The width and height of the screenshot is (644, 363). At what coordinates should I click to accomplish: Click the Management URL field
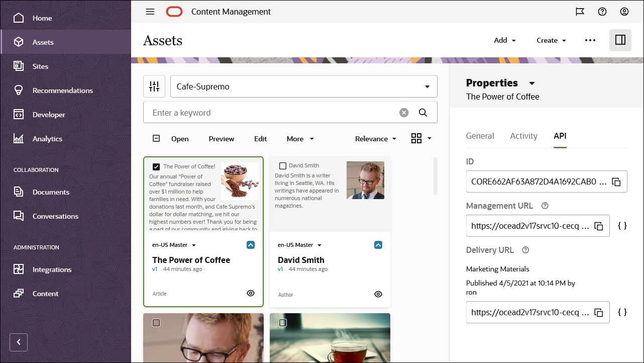pos(538,226)
